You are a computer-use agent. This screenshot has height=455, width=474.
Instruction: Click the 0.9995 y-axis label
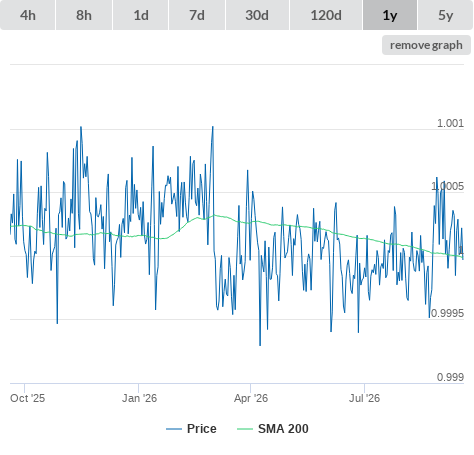point(447,313)
